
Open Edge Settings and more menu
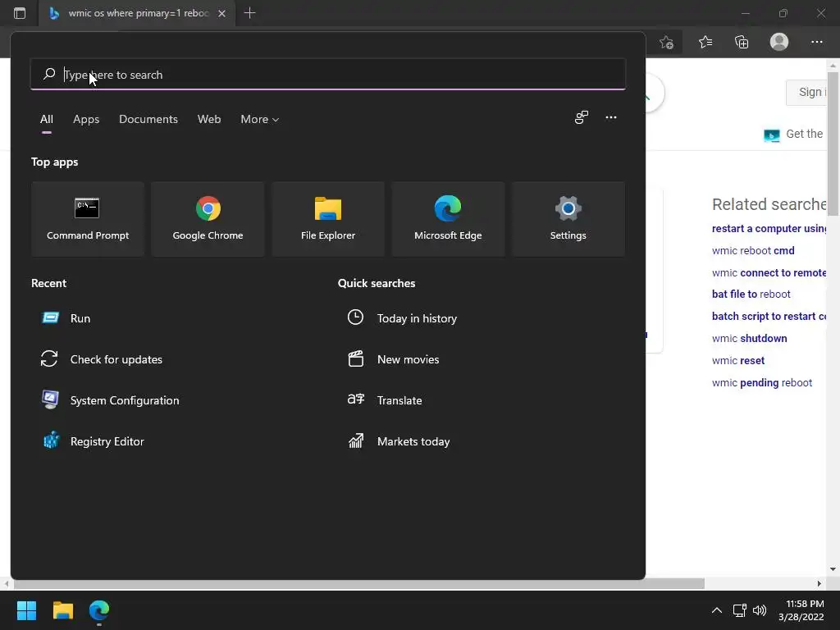[816, 42]
